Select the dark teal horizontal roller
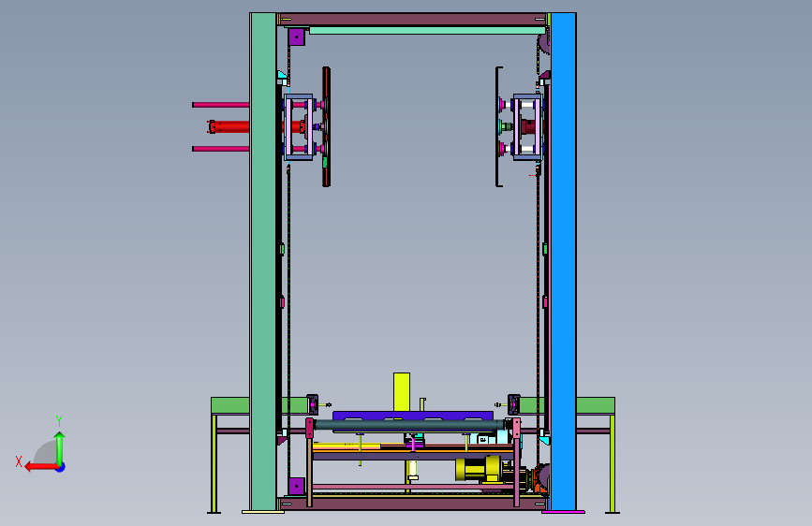The width and height of the screenshot is (812, 526). pyautogui.click(x=409, y=425)
